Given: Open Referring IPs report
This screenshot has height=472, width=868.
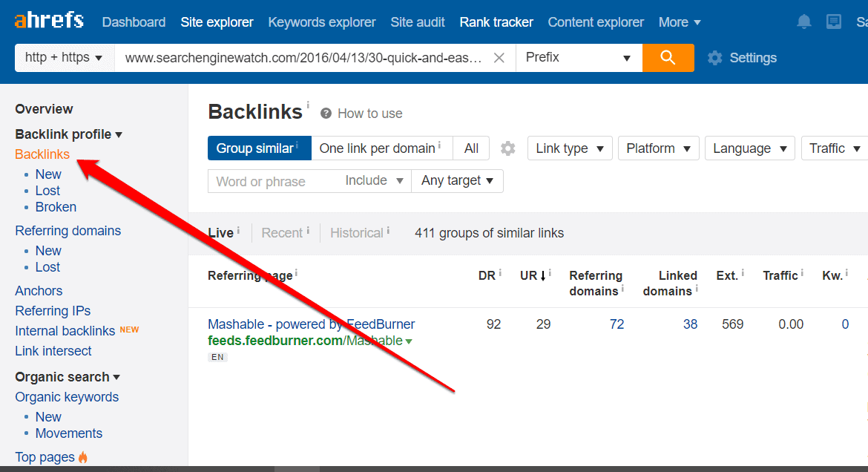Looking at the screenshot, I should click(x=53, y=311).
